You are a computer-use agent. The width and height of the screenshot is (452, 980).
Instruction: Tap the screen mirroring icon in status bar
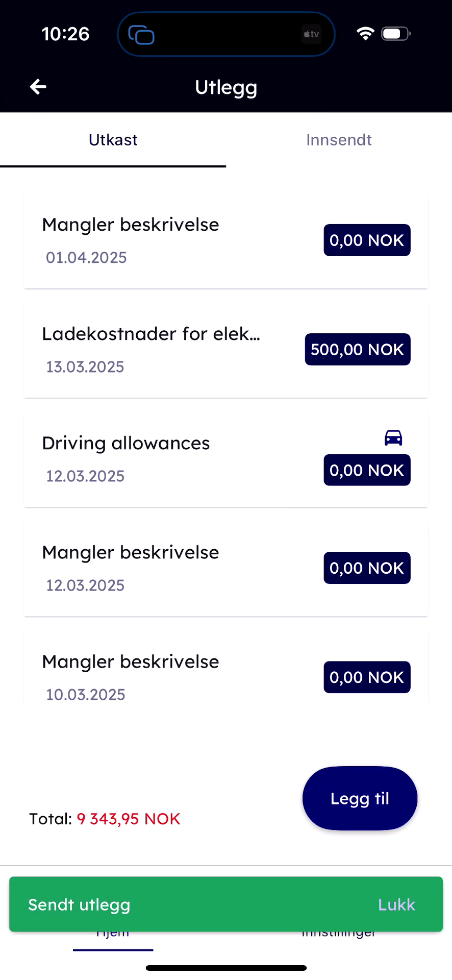pos(141,35)
